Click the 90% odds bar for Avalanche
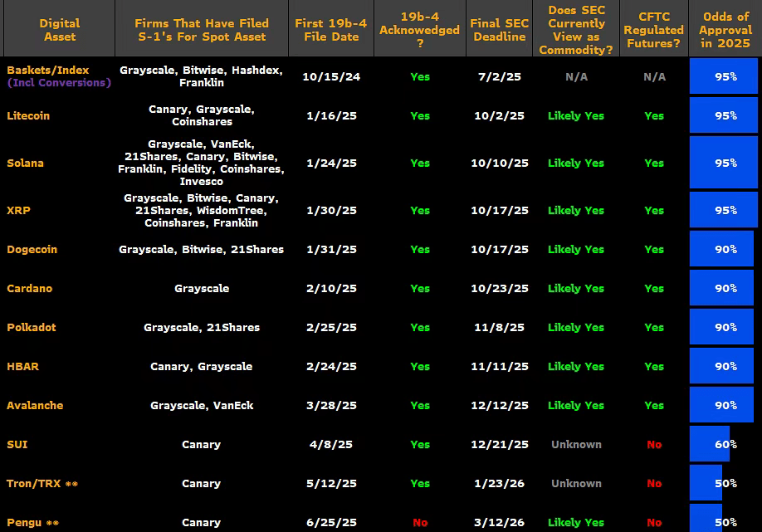Viewport: 762px width, 532px height. click(721, 405)
